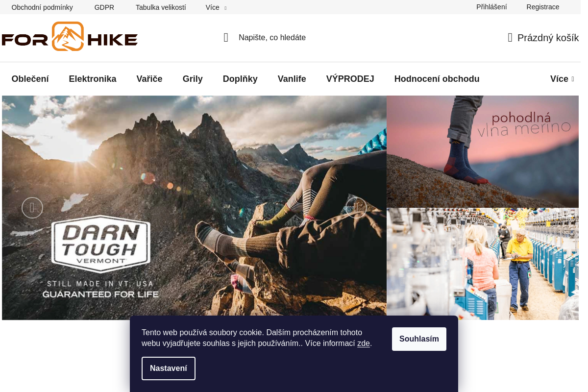Expand the top bar Více dropdown

coord(216,7)
